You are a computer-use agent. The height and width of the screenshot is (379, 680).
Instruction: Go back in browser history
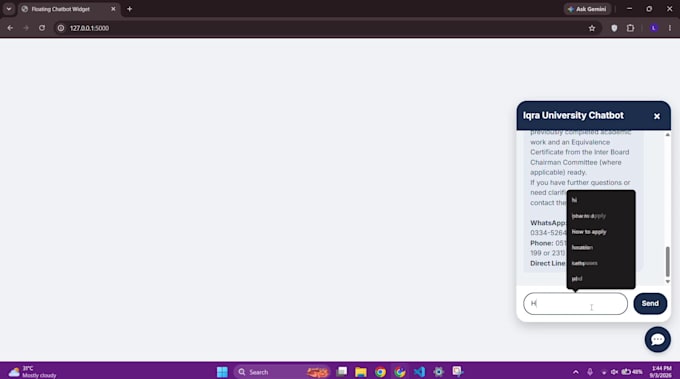tap(10, 28)
